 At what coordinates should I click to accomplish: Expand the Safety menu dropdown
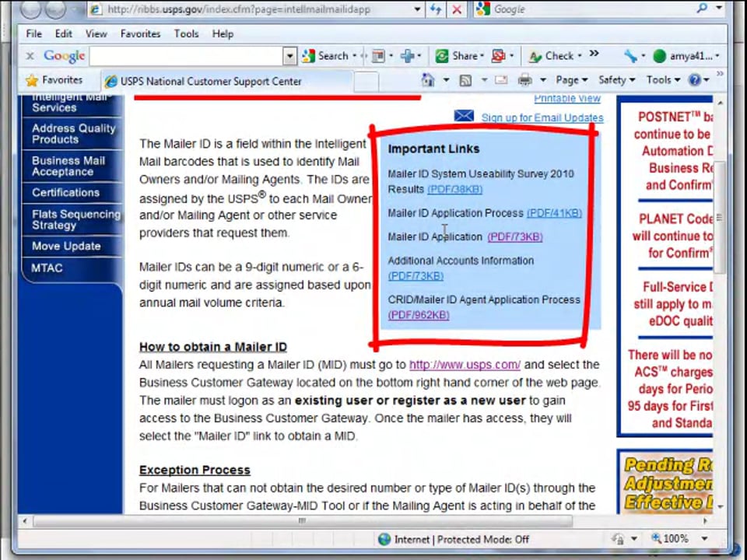coord(616,80)
